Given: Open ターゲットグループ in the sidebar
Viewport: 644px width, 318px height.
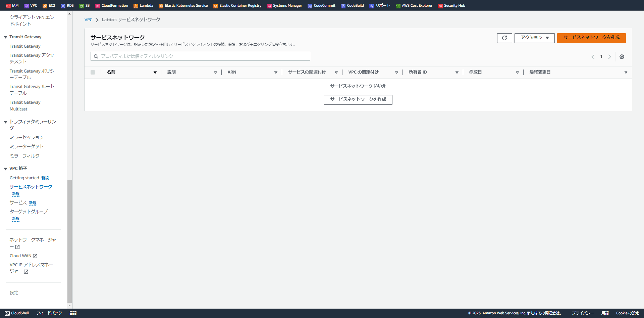Looking at the screenshot, I should [x=29, y=212].
